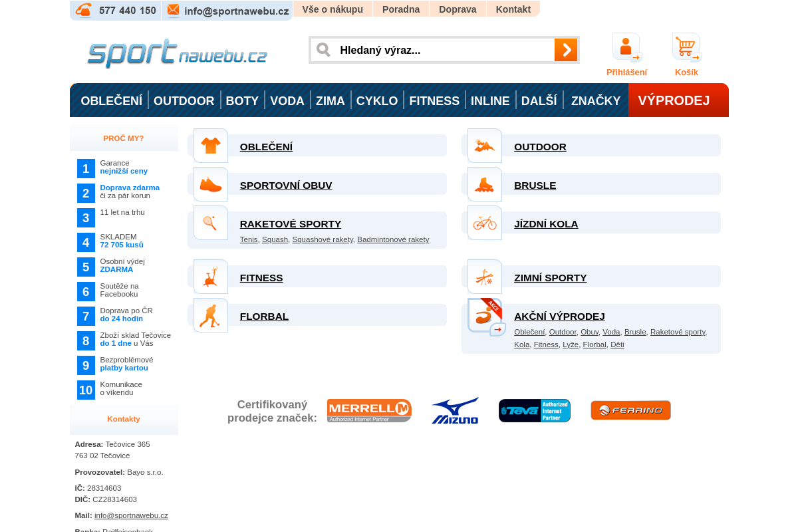Open the Poradna top tab

click(401, 9)
